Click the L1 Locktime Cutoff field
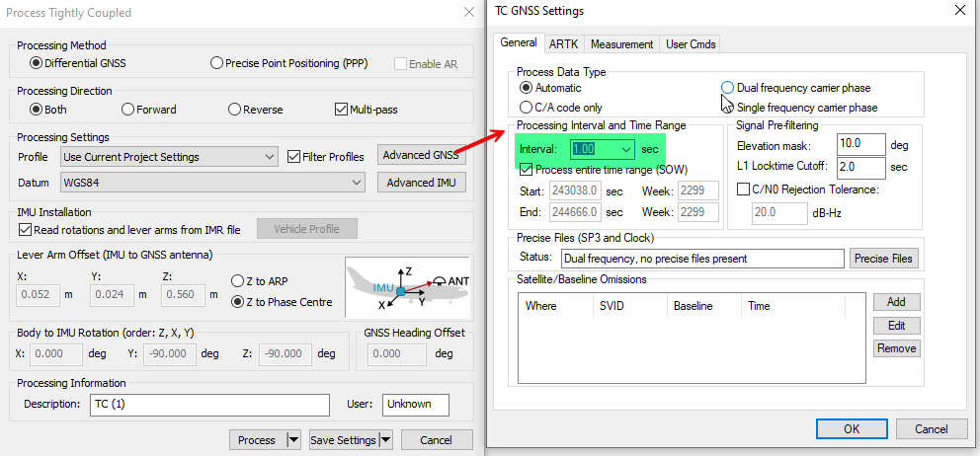The height and width of the screenshot is (456, 980). click(x=860, y=167)
